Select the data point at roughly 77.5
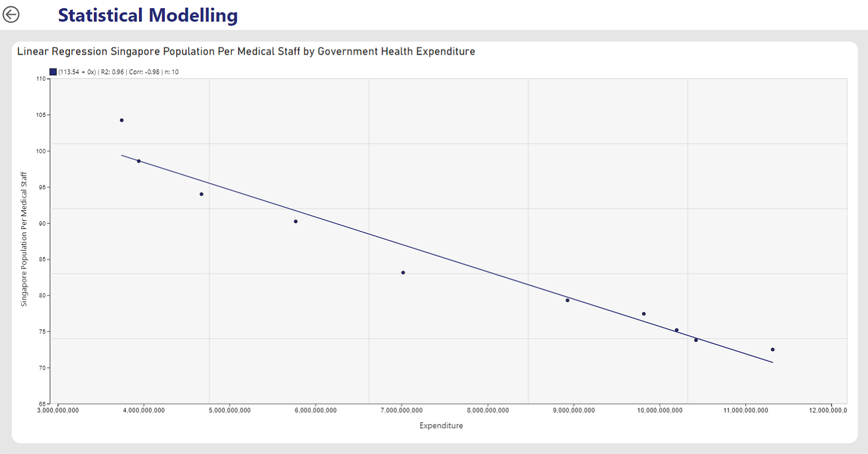This screenshot has height=454, width=868. point(644,314)
